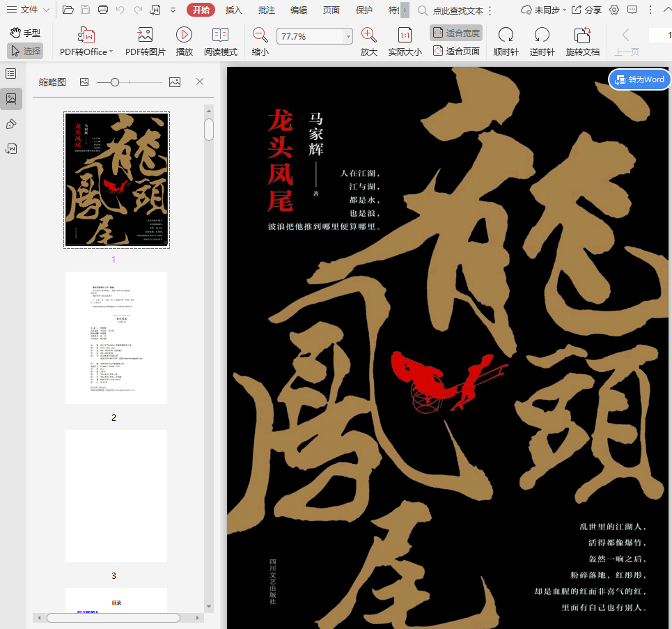Click the save icon in quick toolbar
The height and width of the screenshot is (629, 672).
point(85,10)
